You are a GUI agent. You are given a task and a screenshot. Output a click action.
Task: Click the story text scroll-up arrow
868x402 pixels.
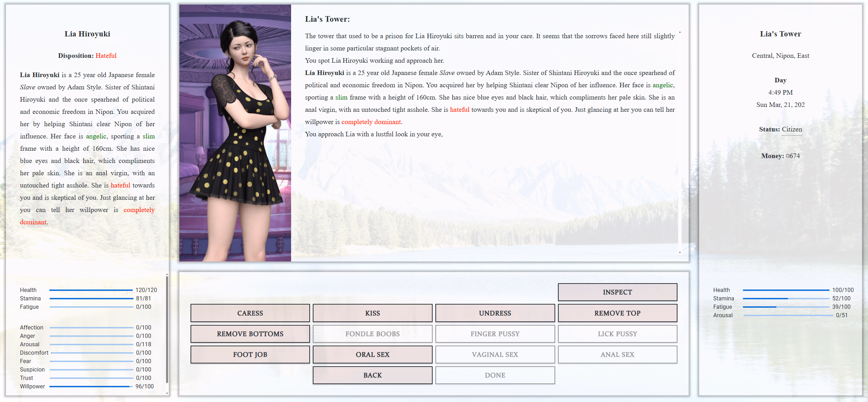coord(680,32)
